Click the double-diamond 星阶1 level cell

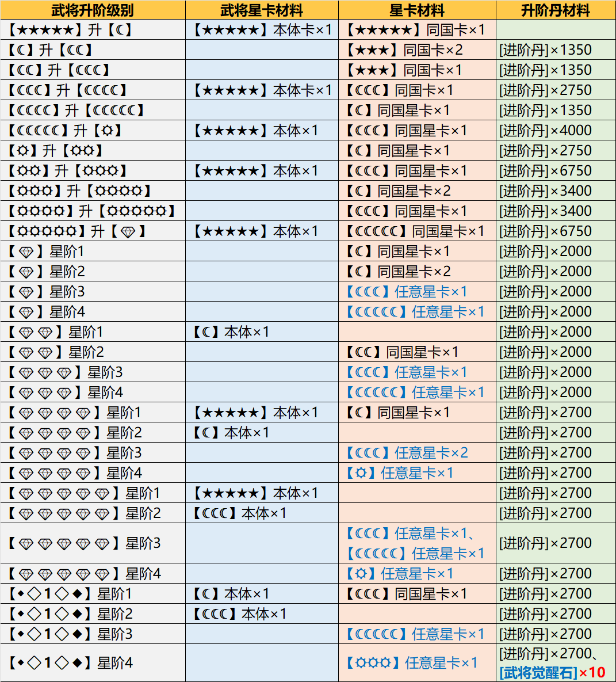coord(93,332)
